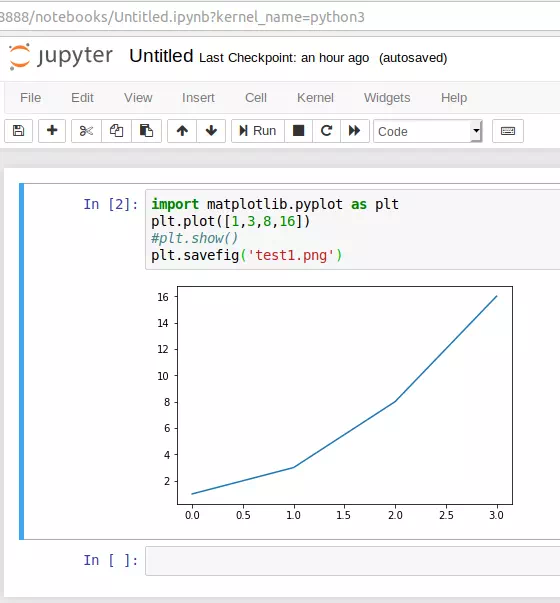The height and width of the screenshot is (603, 560).
Task: Open the File menu
Action: [x=30, y=98]
